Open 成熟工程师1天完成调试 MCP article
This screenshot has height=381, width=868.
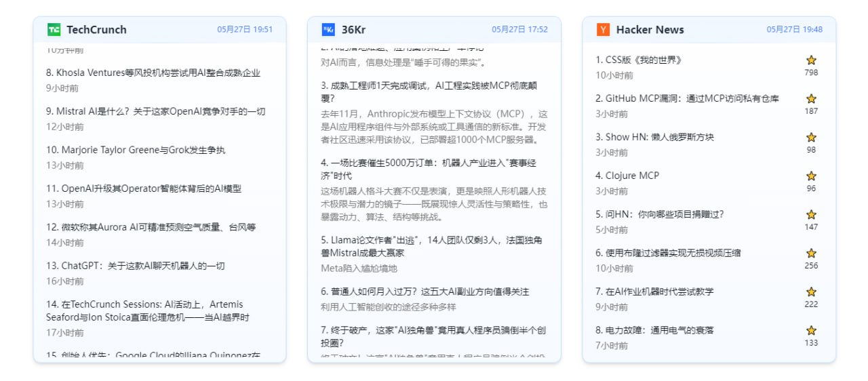[429, 92]
